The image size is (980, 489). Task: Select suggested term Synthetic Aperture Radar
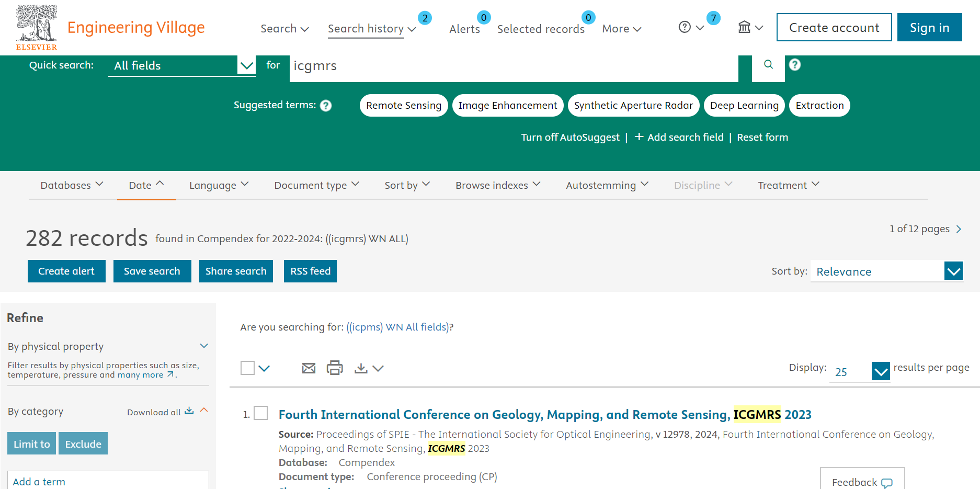[633, 105]
